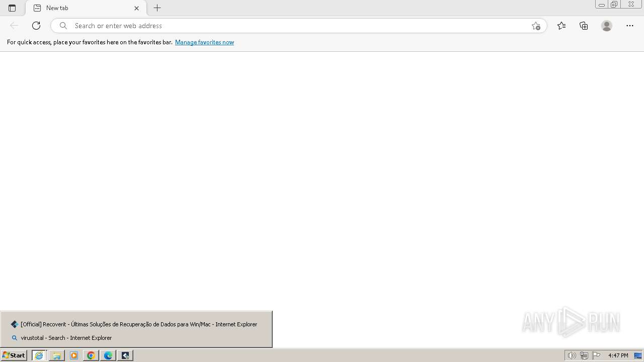
Task: Minimize the Edge browser window
Action: 602,5
